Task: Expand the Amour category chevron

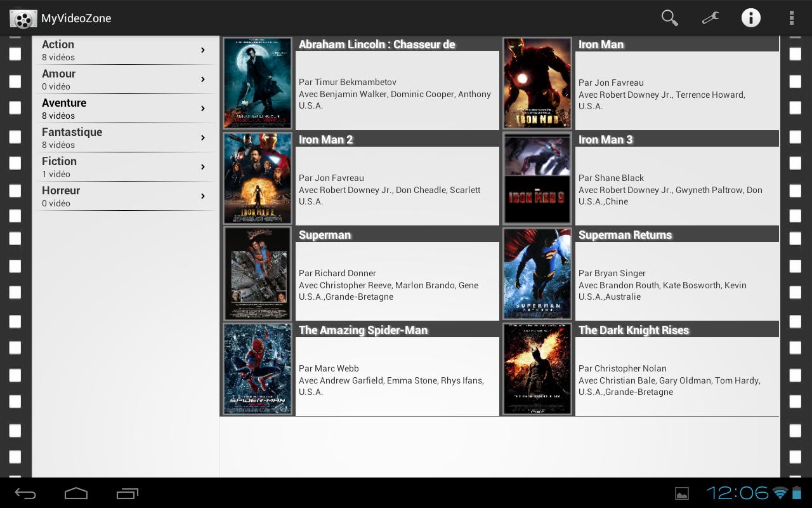Action: pos(203,79)
